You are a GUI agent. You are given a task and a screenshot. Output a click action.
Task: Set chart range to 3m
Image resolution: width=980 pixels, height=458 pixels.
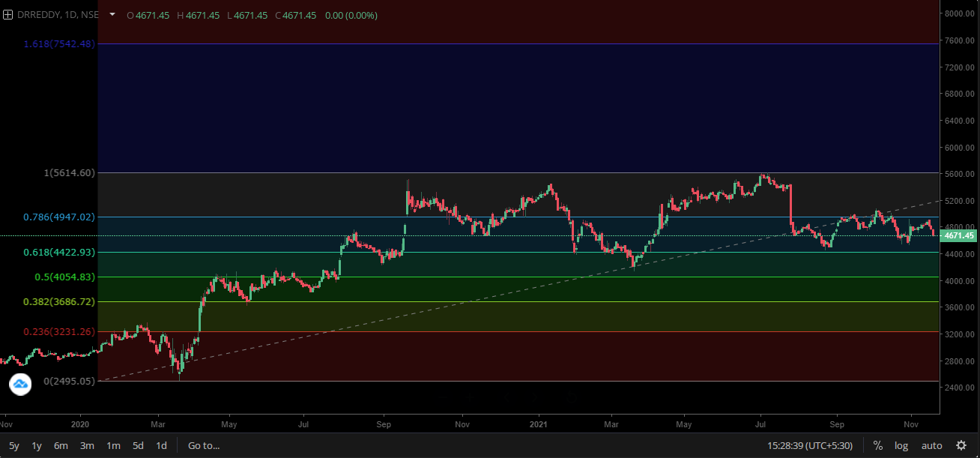click(87, 445)
